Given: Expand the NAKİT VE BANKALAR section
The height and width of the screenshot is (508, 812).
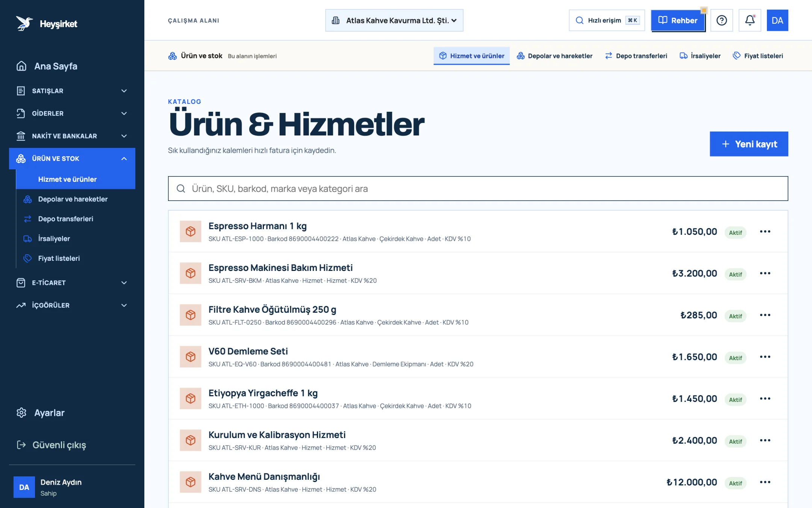Looking at the screenshot, I should pyautogui.click(x=72, y=136).
